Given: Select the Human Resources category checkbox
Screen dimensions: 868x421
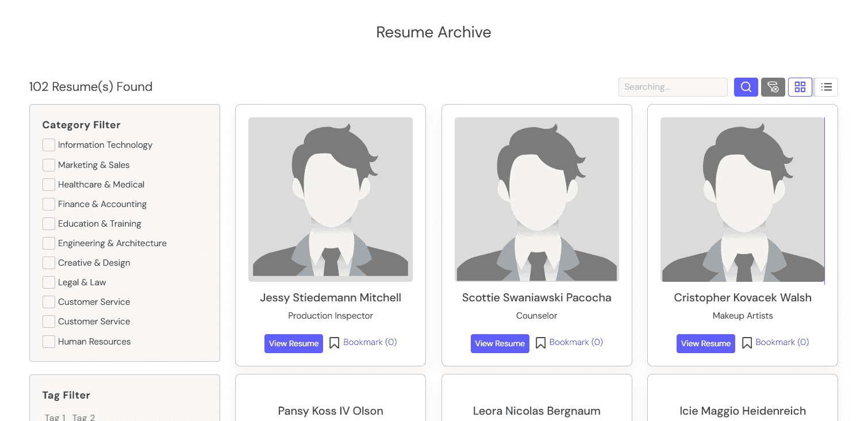Looking at the screenshot, I should pos(49,342).
